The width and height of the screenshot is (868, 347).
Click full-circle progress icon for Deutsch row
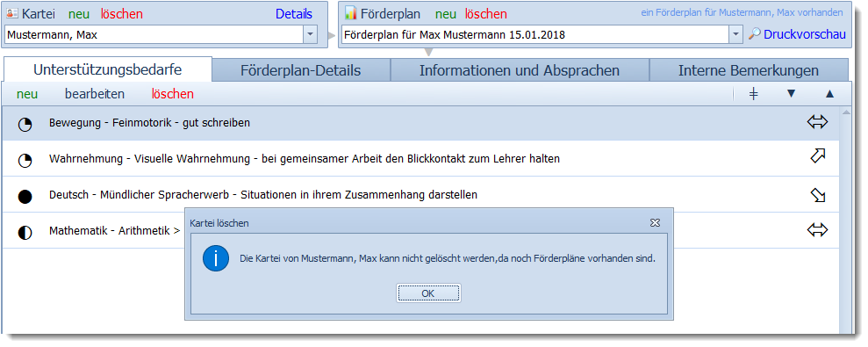pos(25,196)
